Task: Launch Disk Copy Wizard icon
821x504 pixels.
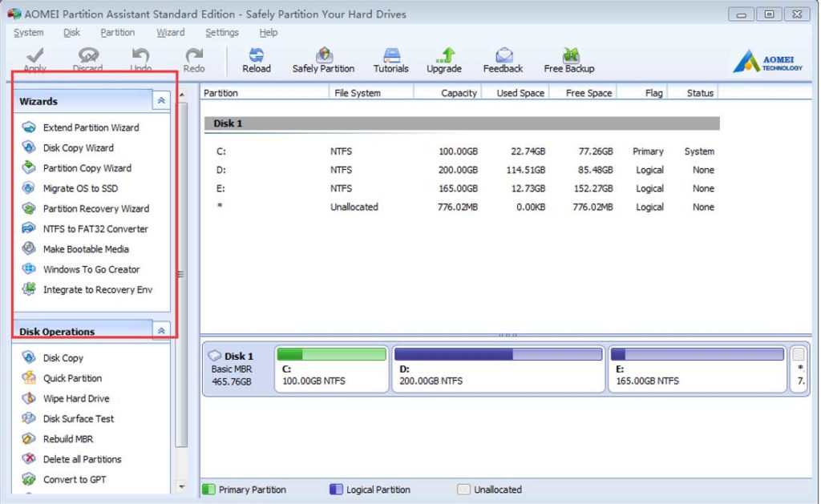Action: click(29, 147)
